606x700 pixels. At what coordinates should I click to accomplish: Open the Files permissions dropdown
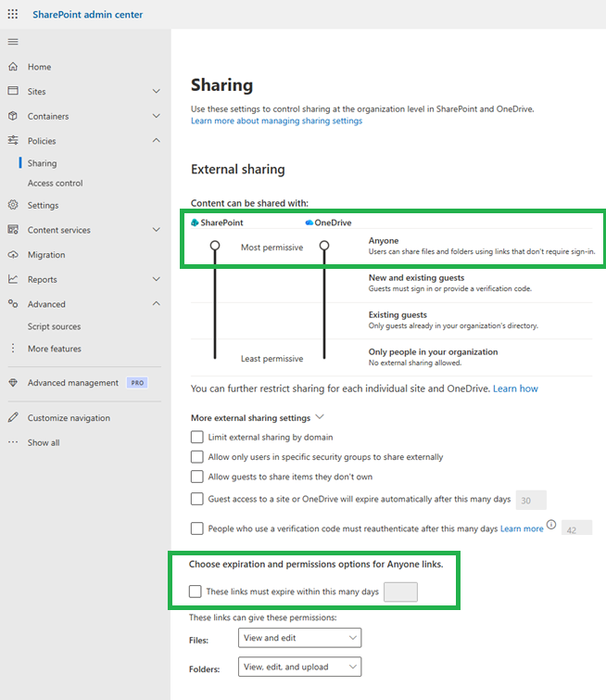[x=299, y=638]
